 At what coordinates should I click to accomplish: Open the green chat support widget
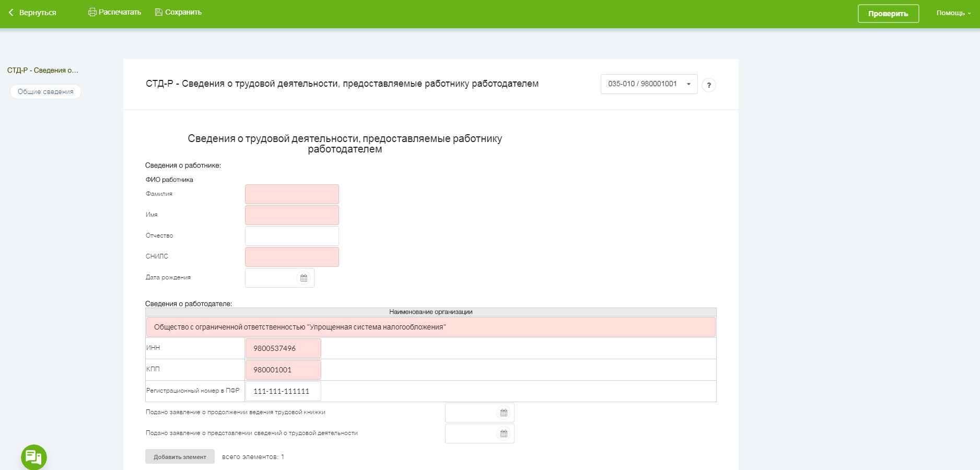(x=34, y=457)
